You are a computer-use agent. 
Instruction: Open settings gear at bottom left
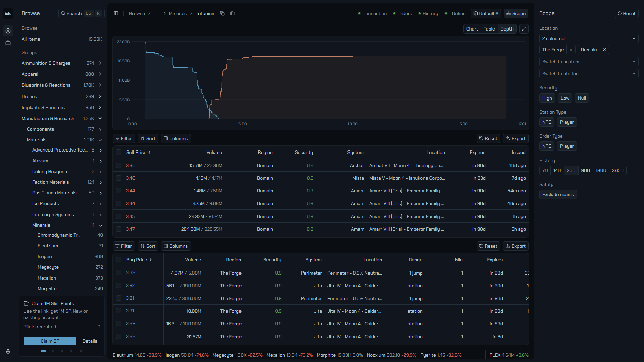pyautogui.click(x=8, y=351)
